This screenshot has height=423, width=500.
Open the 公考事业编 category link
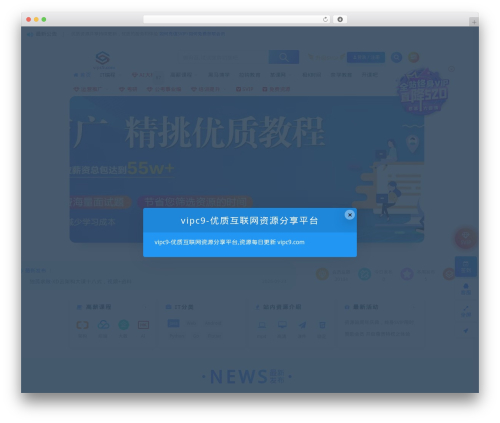click(x=164, y=89)
